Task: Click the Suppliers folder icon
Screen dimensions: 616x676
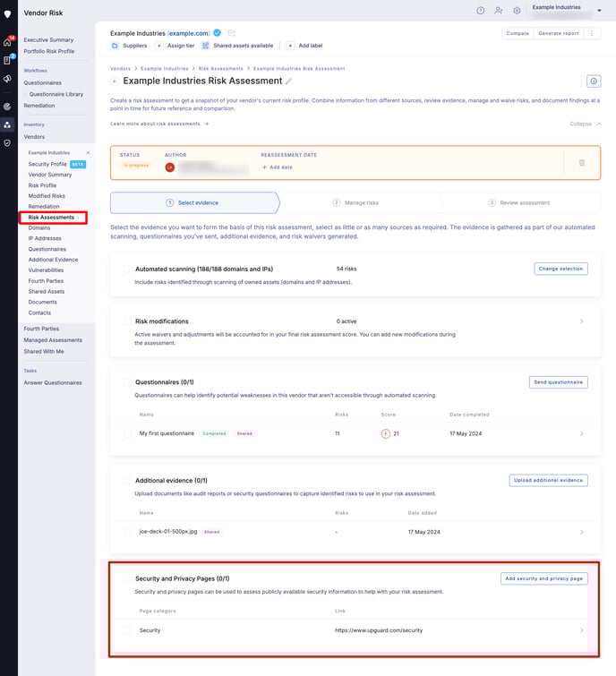Action: [x=115, y=46]
